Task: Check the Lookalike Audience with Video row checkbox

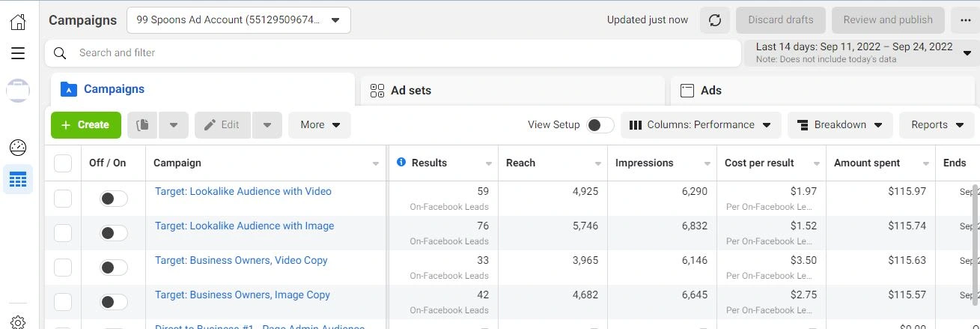Action: click(x=63, y=199)
